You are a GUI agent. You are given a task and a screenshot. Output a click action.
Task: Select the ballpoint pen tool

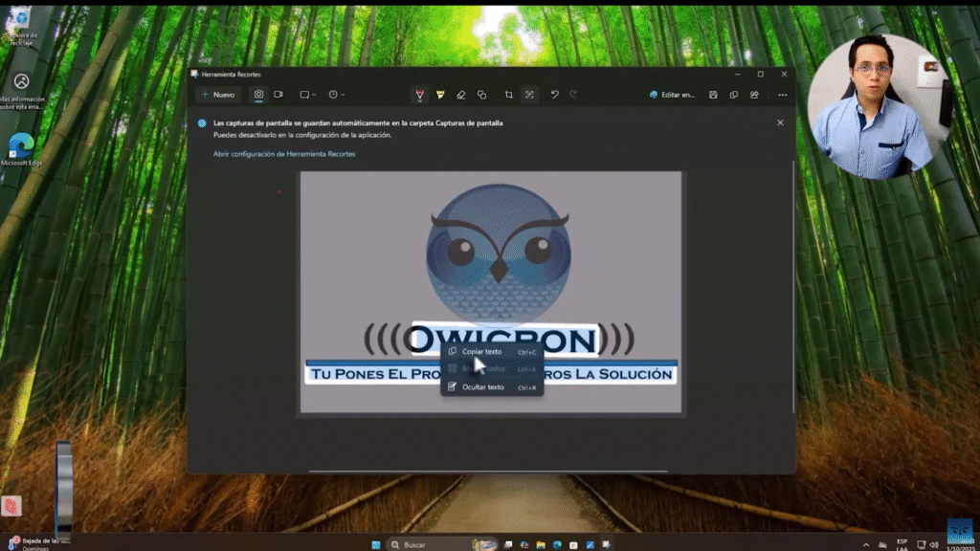coord(419,95)
